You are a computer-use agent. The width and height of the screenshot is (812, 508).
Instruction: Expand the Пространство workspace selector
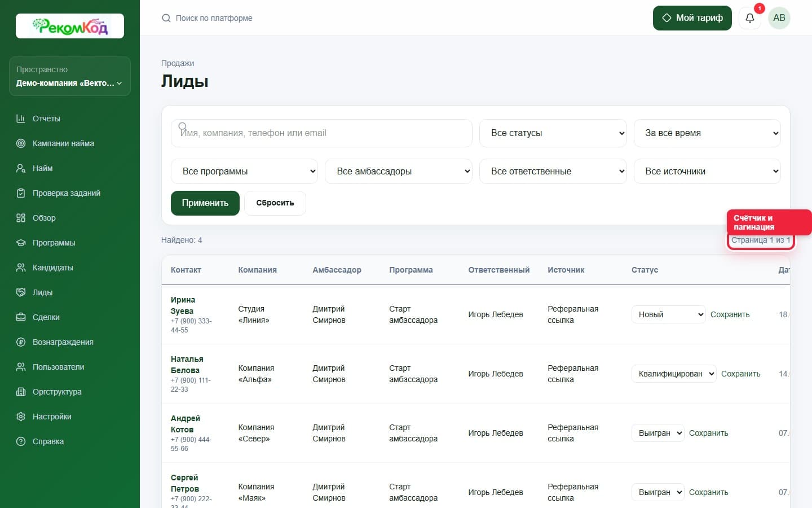click(70, 76)
